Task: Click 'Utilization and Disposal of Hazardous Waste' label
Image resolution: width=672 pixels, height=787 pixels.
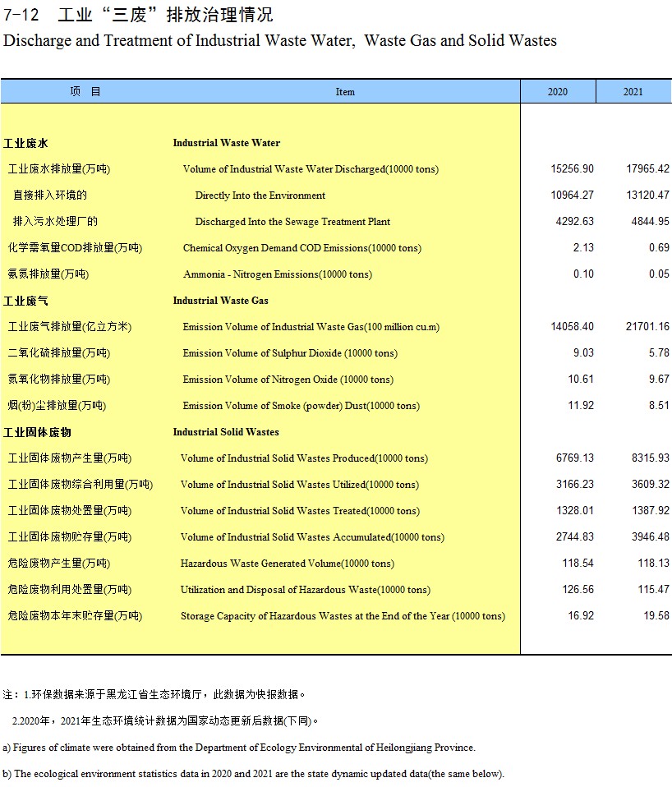Action: pos(305,590)
